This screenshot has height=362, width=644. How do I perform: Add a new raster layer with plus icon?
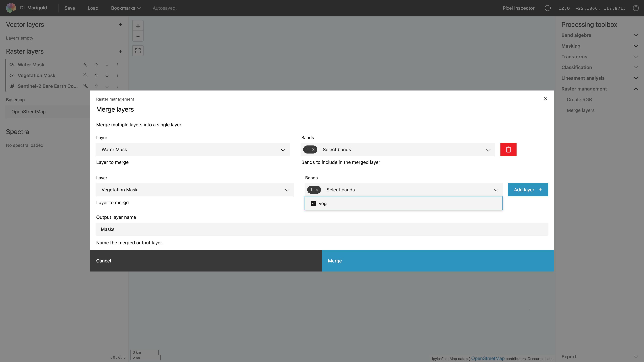[120, 51]
